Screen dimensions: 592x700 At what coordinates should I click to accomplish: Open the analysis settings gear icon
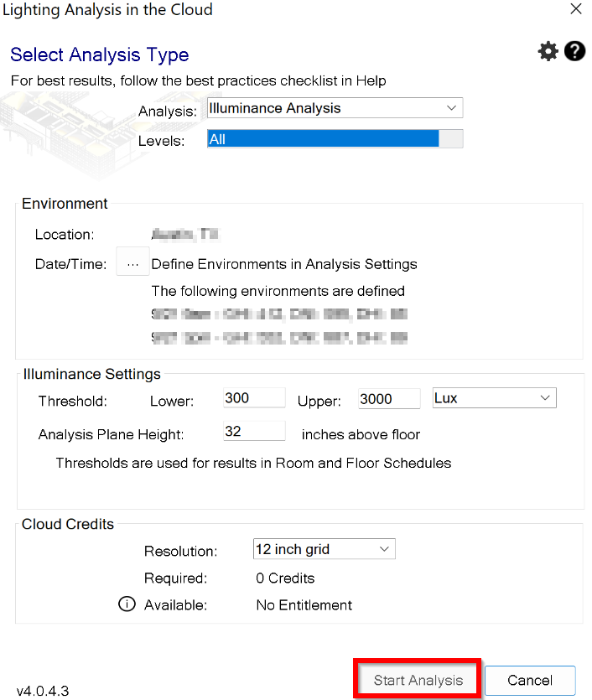548,51
